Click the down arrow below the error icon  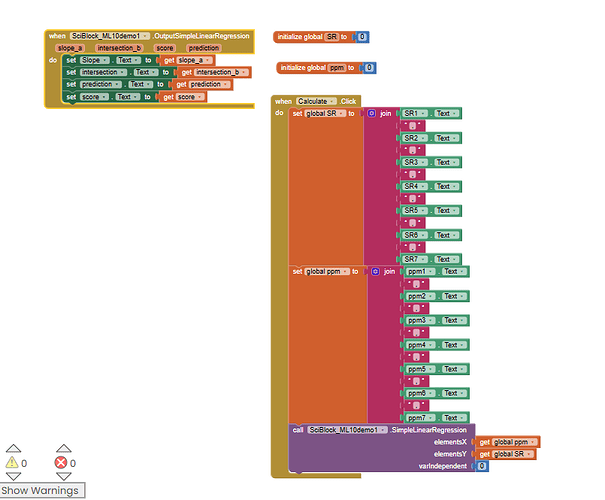tap(64, 477)
